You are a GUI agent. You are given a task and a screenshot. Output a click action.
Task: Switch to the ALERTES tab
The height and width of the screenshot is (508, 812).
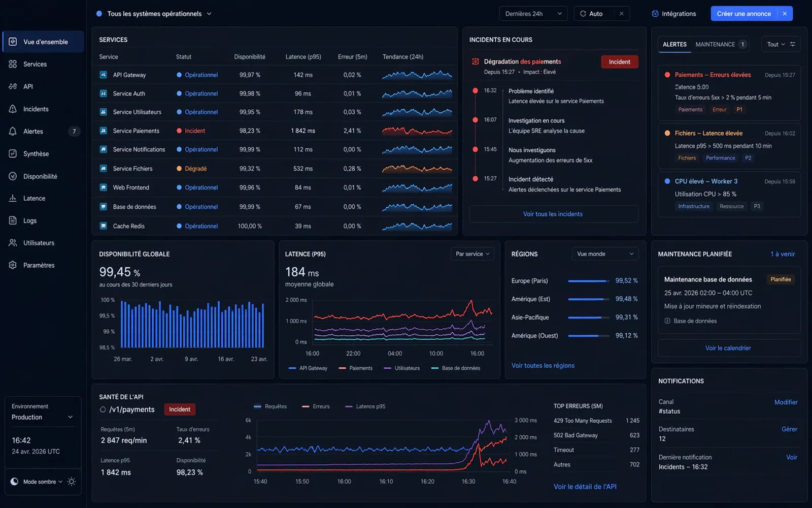674,44
